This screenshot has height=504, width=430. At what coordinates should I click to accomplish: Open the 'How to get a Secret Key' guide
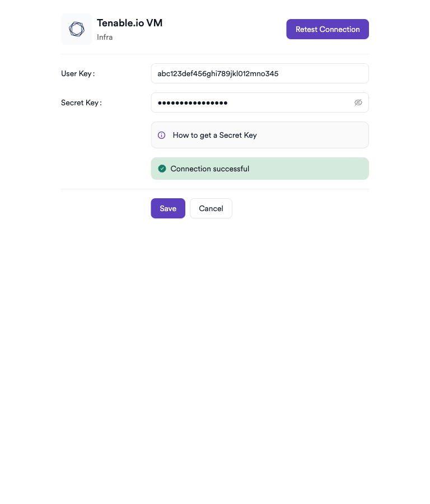point(215,135)
